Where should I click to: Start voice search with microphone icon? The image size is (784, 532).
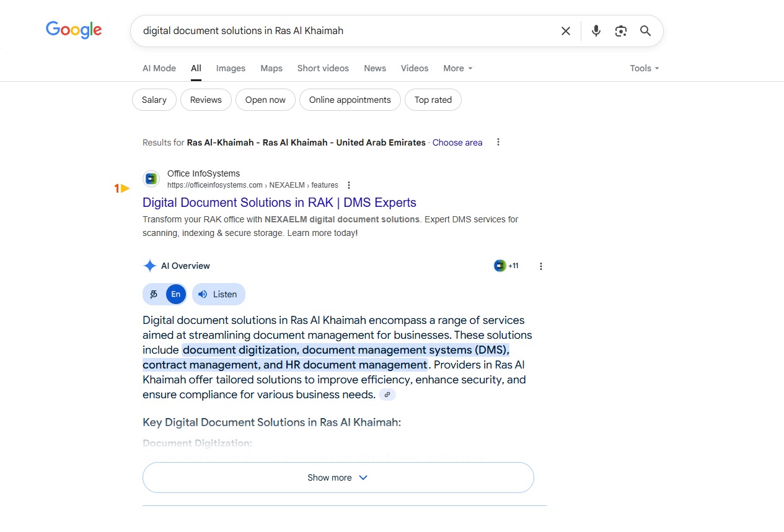(596, 31)
